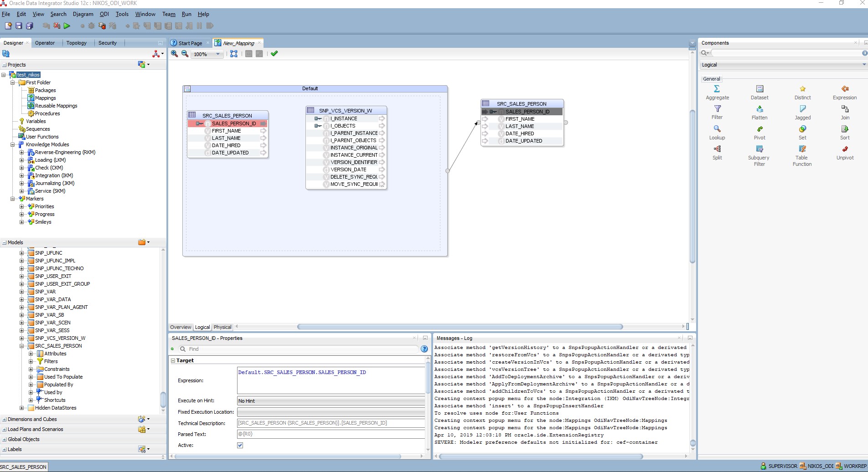The image size is (868, 472).
Task: Click the Filter component icon
Action: tap(717, 109)
